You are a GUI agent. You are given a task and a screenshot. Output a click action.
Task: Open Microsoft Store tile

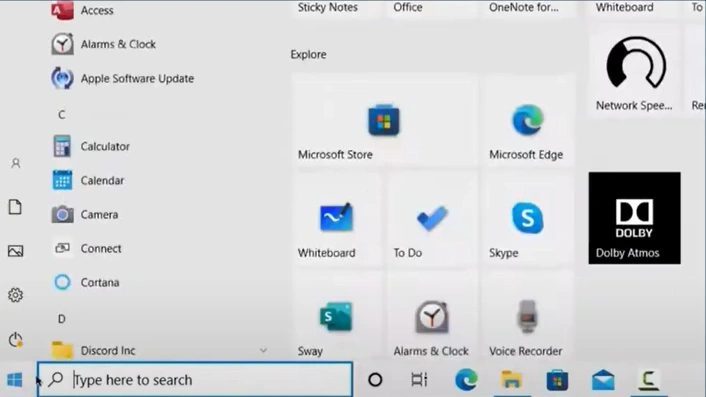384,121
